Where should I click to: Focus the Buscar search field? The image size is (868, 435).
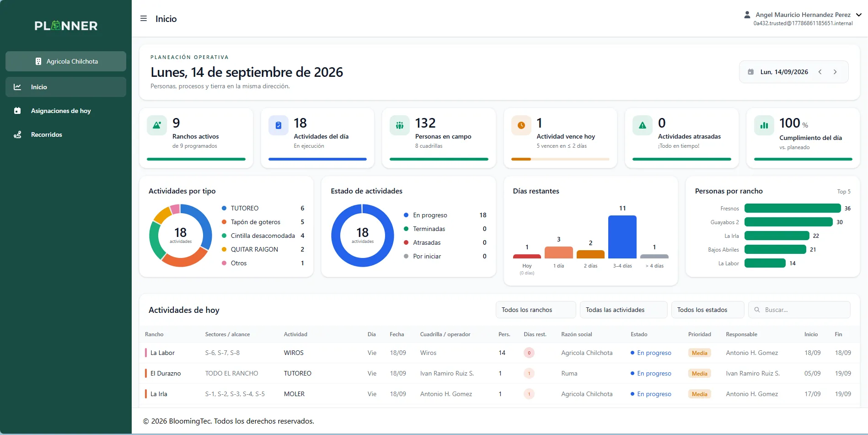tap(799, 310)
